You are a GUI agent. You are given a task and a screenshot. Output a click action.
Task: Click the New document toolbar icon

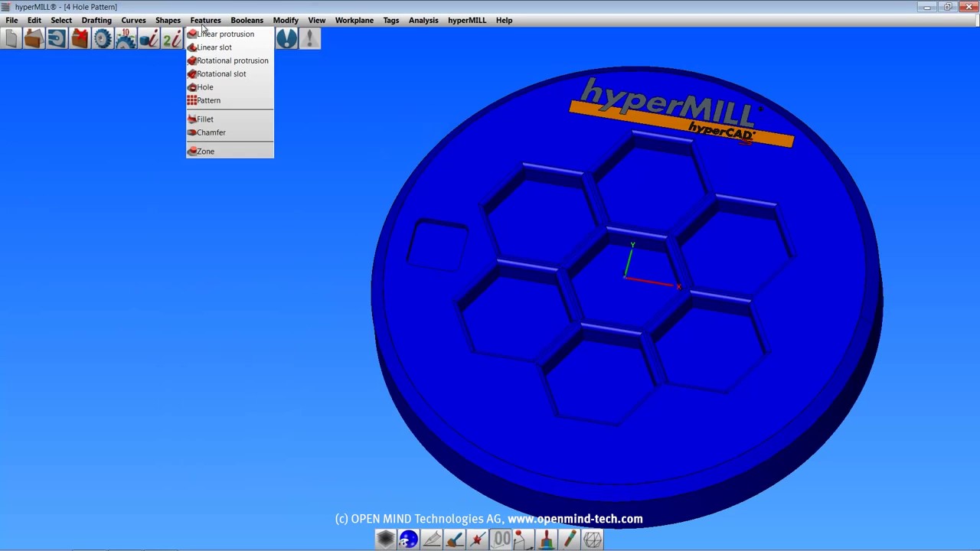click(x=11, y=38)
